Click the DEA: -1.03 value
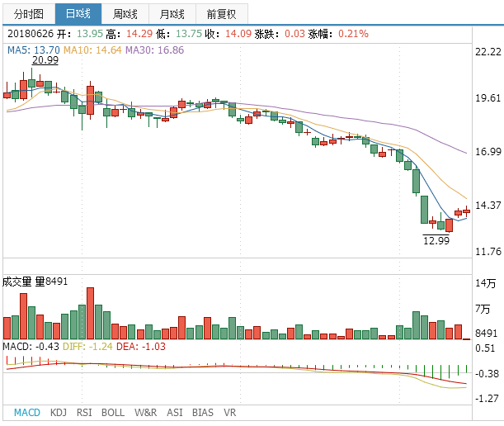Screen dimensions: 504x426 [141, 347]
